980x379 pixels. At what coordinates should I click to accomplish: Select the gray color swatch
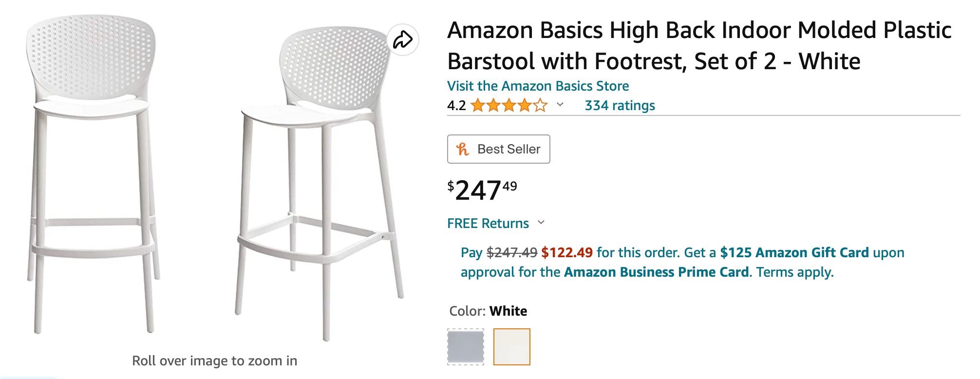point(466,346)
